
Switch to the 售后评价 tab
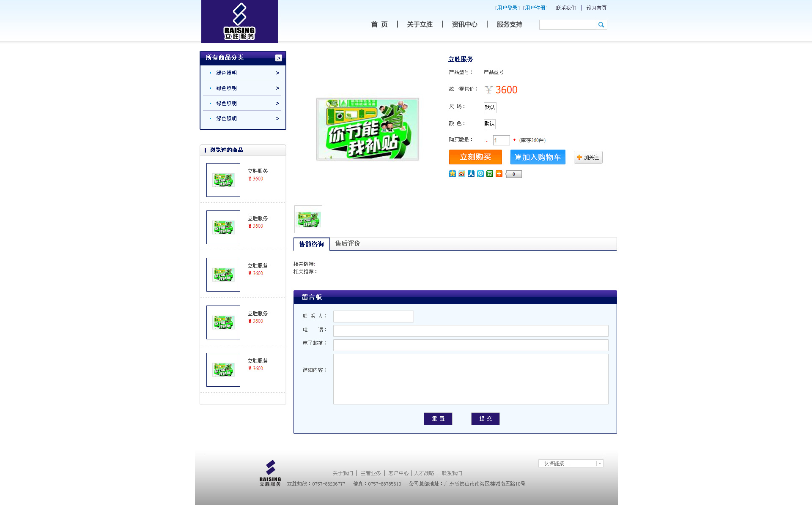click(x=347, y=243)
